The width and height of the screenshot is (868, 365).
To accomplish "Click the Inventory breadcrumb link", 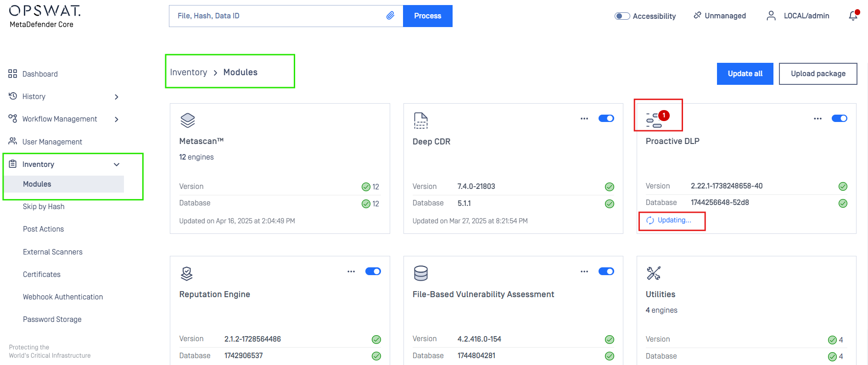I will (x=189, y=72).
